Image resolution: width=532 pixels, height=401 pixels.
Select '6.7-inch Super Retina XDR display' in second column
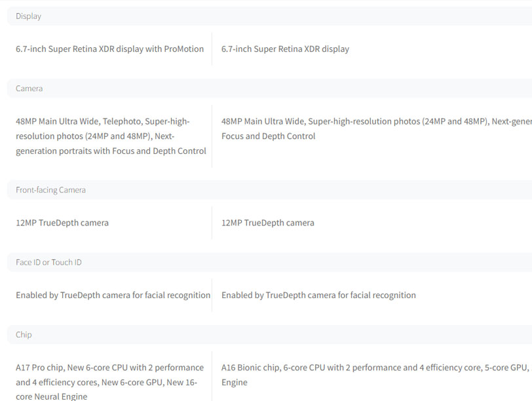click(285, 49)
